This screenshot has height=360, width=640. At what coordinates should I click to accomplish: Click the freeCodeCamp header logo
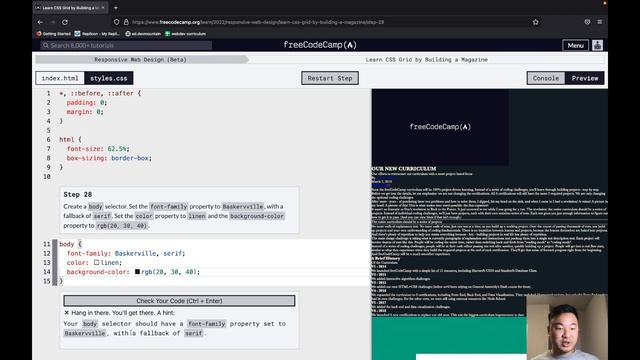[x=320, y=45]
